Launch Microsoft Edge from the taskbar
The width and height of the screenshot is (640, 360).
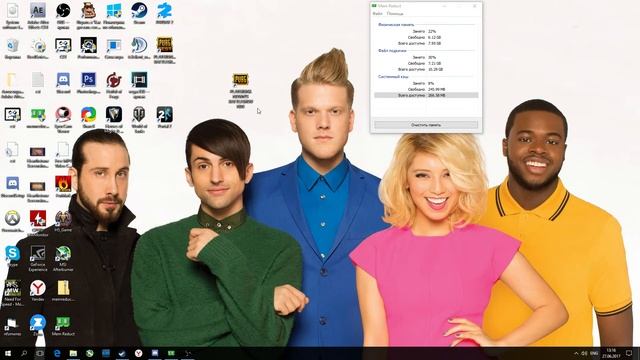click(x=57, y=353)
